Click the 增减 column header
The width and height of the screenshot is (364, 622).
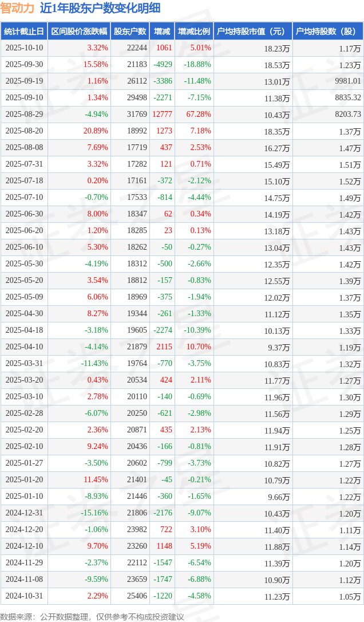162,32
